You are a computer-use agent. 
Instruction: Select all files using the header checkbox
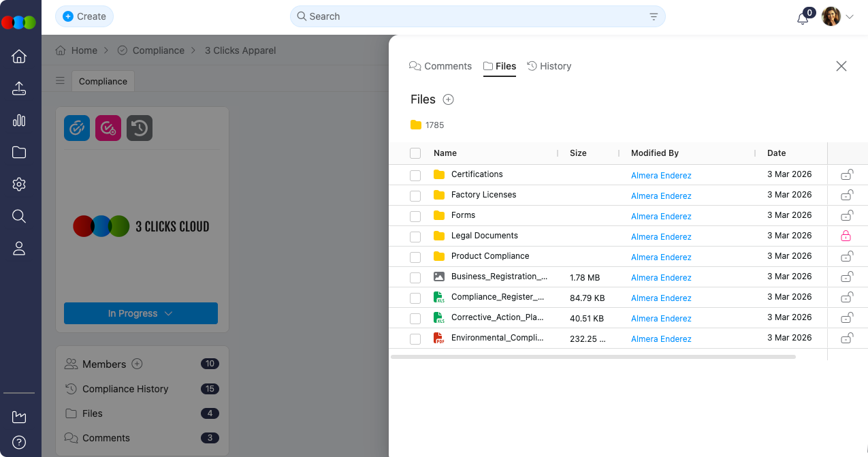tap(415, 153)
